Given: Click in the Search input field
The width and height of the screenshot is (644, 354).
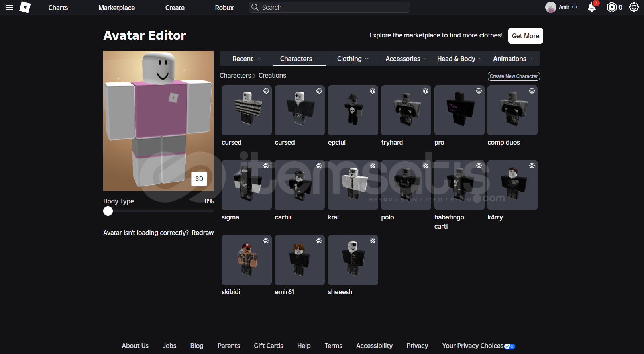Looking at the screenshot, I should coord(330,7).
